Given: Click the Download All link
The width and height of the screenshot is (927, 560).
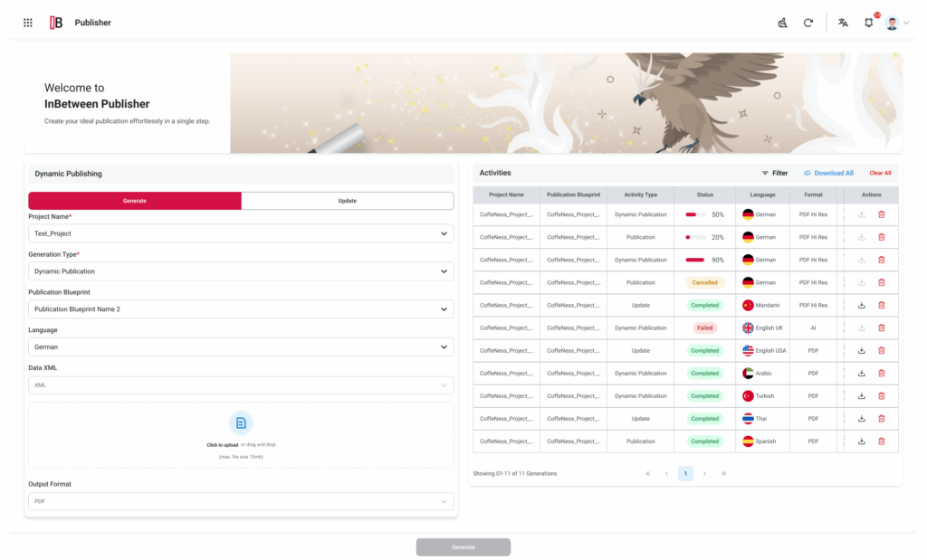Looking at the screenshot, I should pos(830,173).
